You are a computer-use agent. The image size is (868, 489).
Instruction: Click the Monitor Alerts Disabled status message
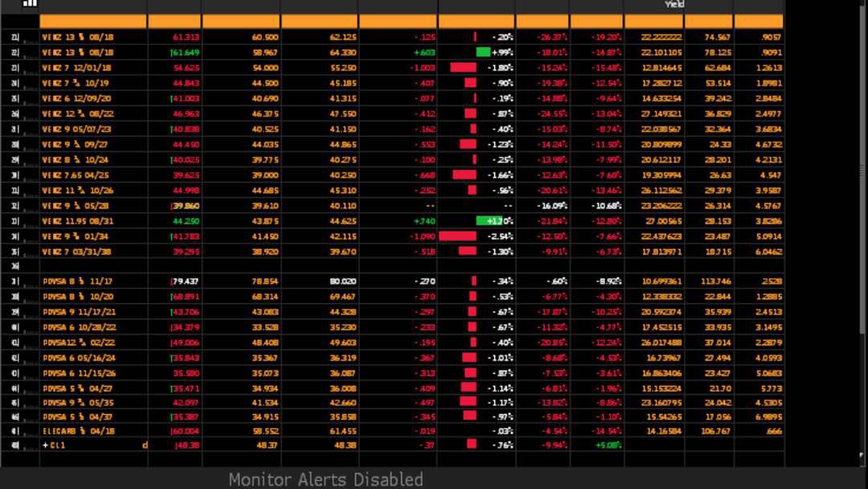(326, 479)
